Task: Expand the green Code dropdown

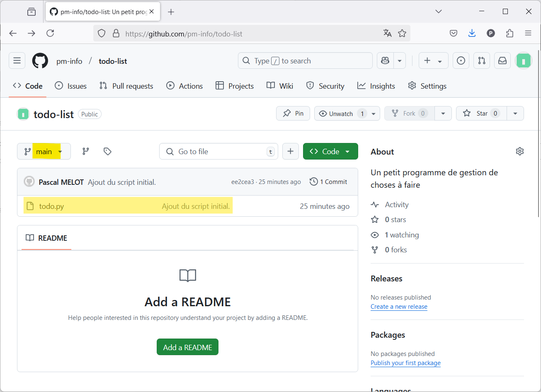Action: 330,152
